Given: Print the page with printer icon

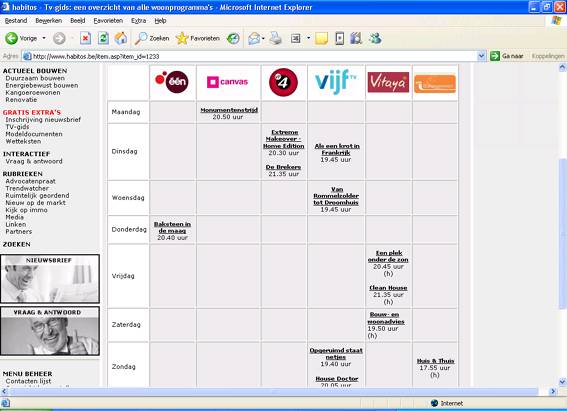Looking at the screenshot, I should tap(276, 38).
